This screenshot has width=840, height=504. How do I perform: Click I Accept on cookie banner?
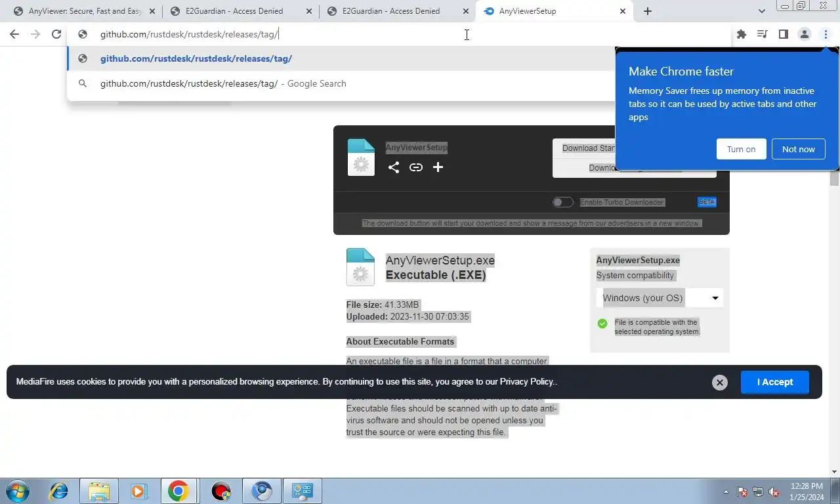point(775,382)
